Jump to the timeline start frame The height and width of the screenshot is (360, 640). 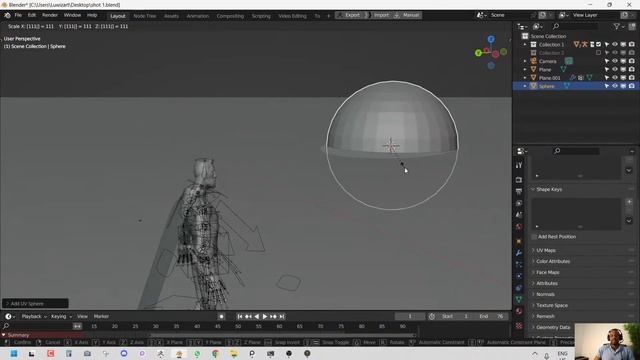tap(240, 316)
